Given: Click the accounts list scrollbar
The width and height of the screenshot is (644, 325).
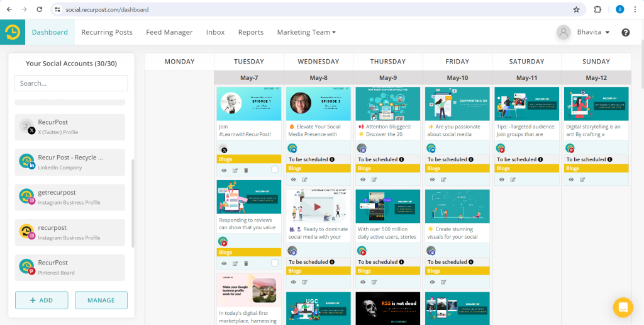Looking at the screenshot, I should click(x=133, y=203).
